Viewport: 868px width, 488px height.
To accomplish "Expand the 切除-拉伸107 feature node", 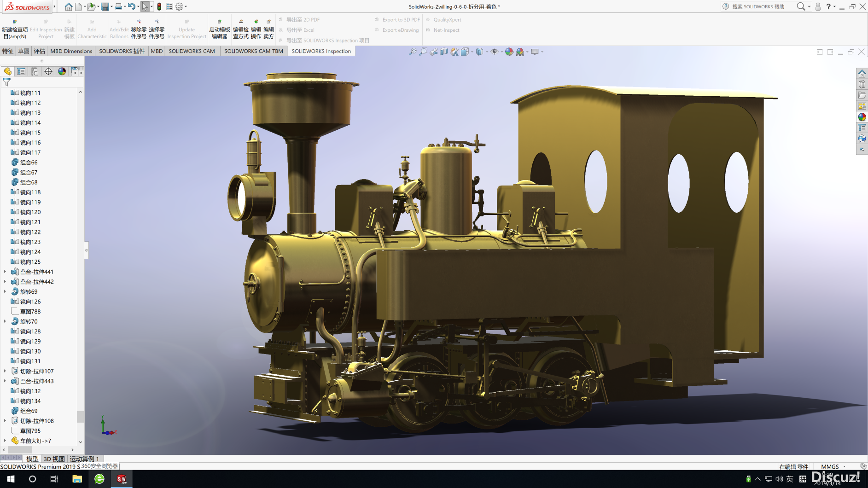I will click(x=5, y=371).
